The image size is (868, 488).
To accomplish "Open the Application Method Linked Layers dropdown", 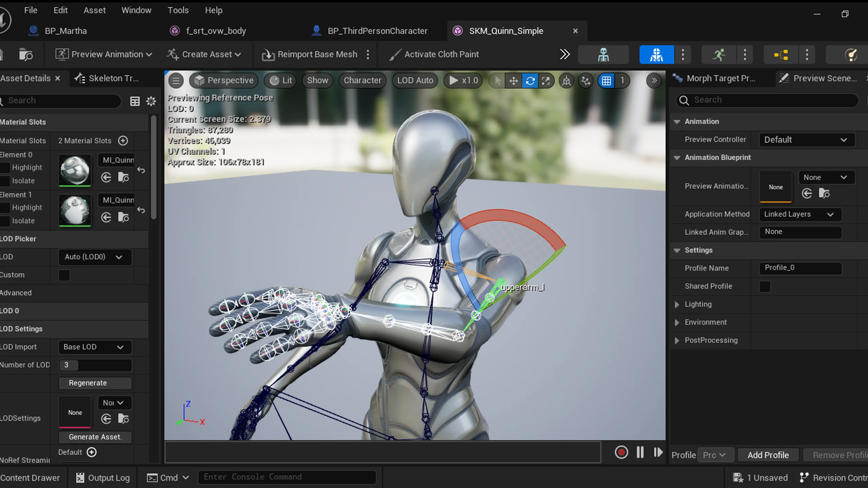I will pos(800,214).
